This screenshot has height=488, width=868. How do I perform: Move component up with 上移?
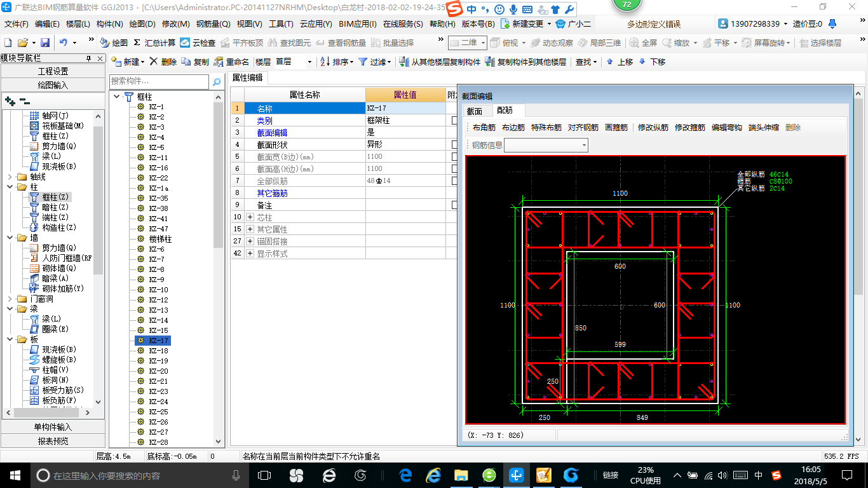click(620, 62)
